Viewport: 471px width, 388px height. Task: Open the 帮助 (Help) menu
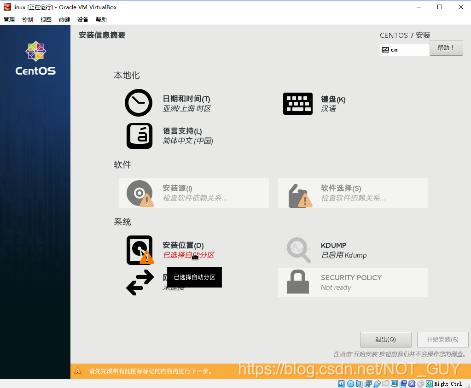101,19
